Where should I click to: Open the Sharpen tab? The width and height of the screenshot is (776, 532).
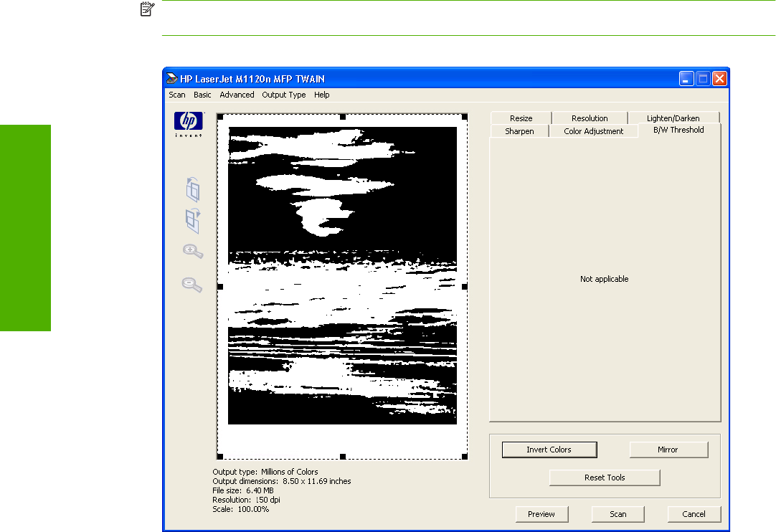(x=519, y=131)
